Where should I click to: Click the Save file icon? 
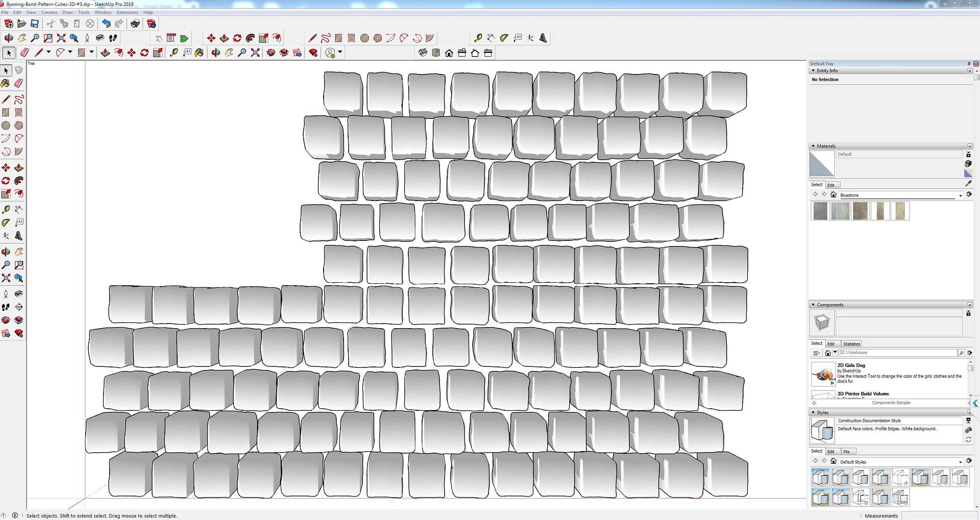tap(35, 23)
